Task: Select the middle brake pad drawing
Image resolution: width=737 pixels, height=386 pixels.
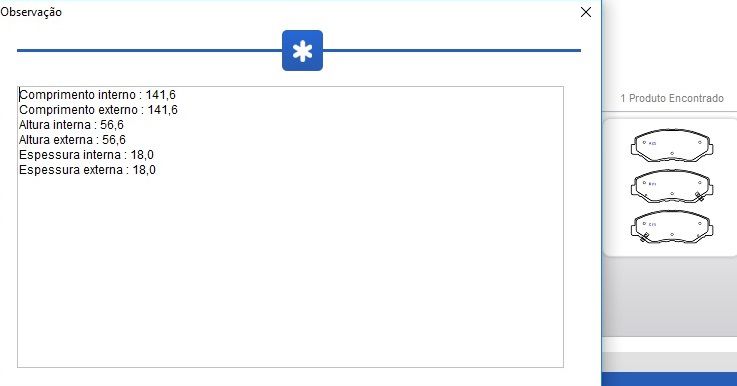Action: tap(672, 186)
